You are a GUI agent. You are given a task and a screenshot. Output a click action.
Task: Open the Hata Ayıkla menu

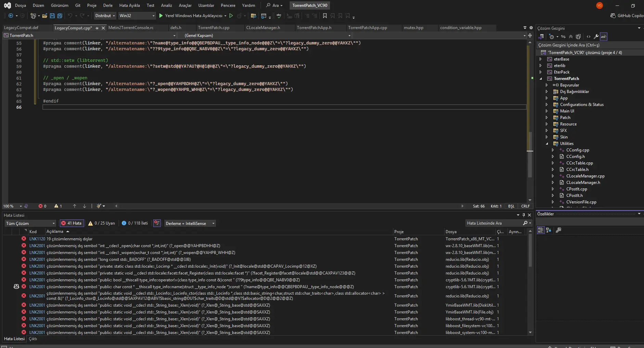coord(129,5)
